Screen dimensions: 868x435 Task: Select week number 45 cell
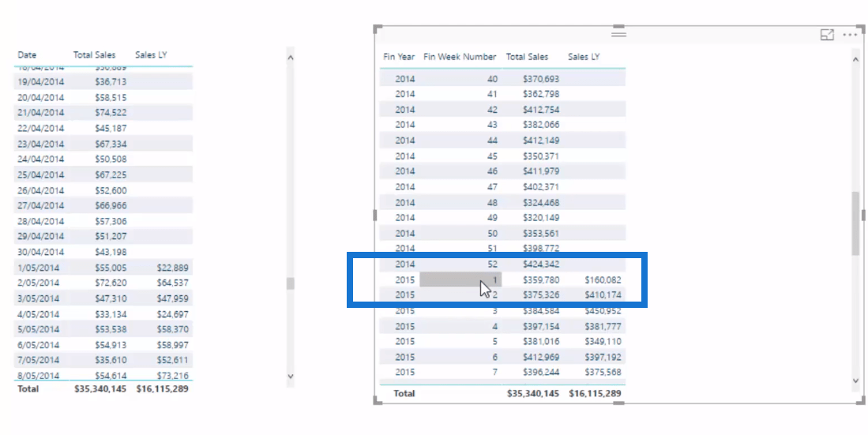pos(492,156)
